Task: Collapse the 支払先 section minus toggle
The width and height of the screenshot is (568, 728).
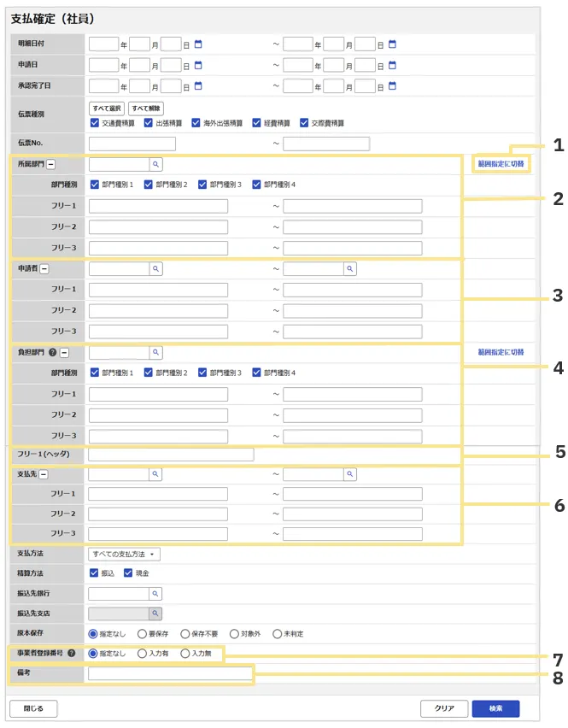Action: coord(43,474)
